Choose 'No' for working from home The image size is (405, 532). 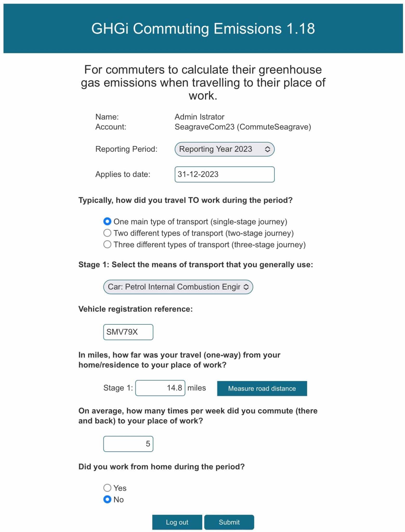pos(107,499)
